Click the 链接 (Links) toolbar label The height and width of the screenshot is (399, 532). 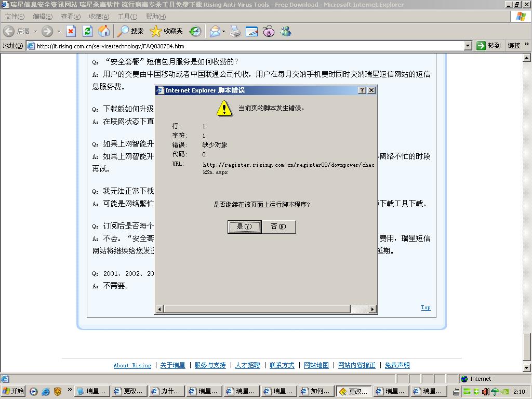pos(514,46)
